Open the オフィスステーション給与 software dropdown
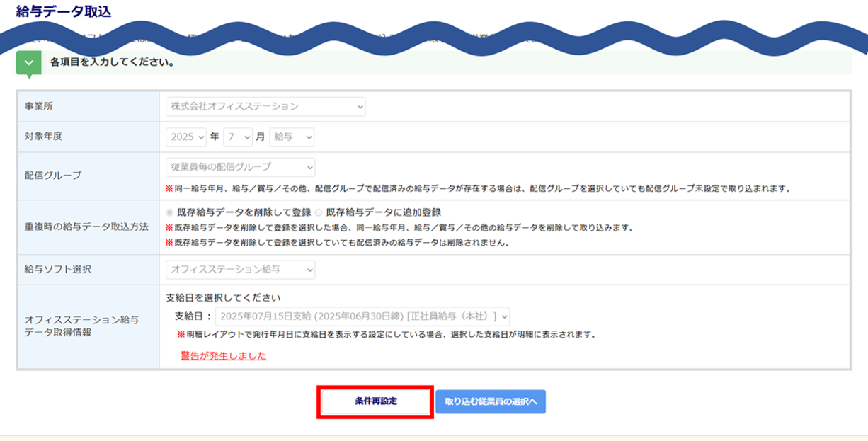This screenshot has width=868, height=441. [241, 270]
